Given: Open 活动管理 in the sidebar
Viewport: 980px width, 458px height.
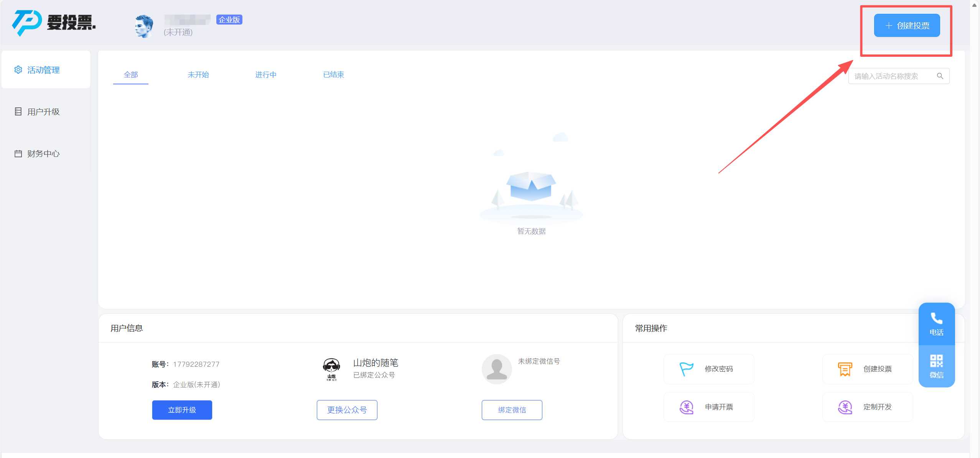Looking at the screenshot, I should (x=43, y=70).
